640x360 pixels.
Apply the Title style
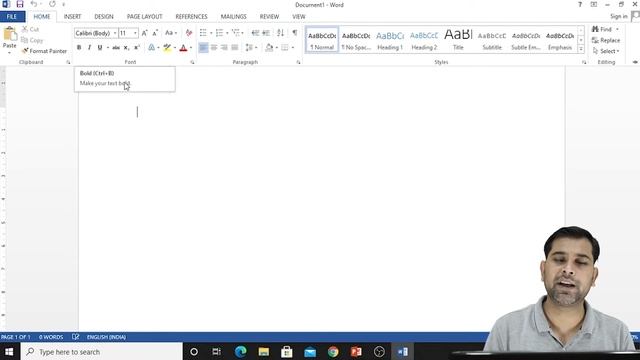(x=458, y=40)
